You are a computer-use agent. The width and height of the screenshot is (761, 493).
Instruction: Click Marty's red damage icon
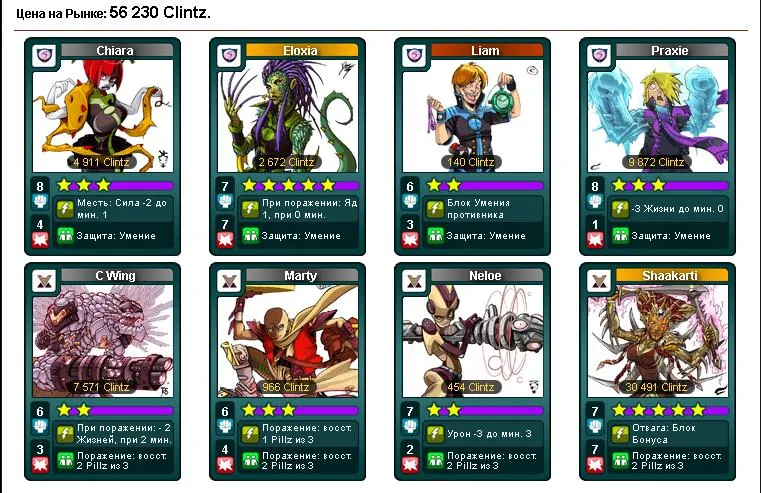225,464
